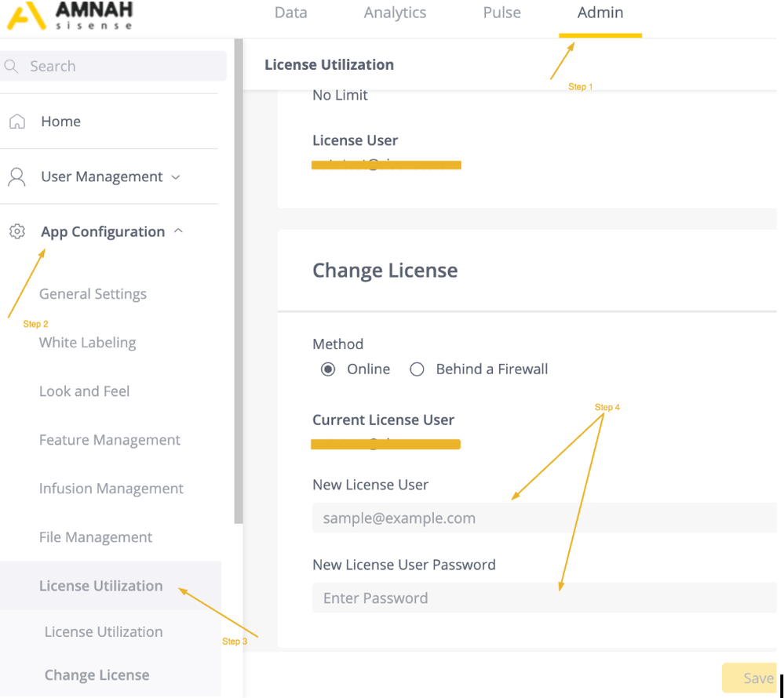Image resolution: width=784 pixels, height=698 pixels.
Task: Click the New License User email field
Action: [x=543, y=518]
